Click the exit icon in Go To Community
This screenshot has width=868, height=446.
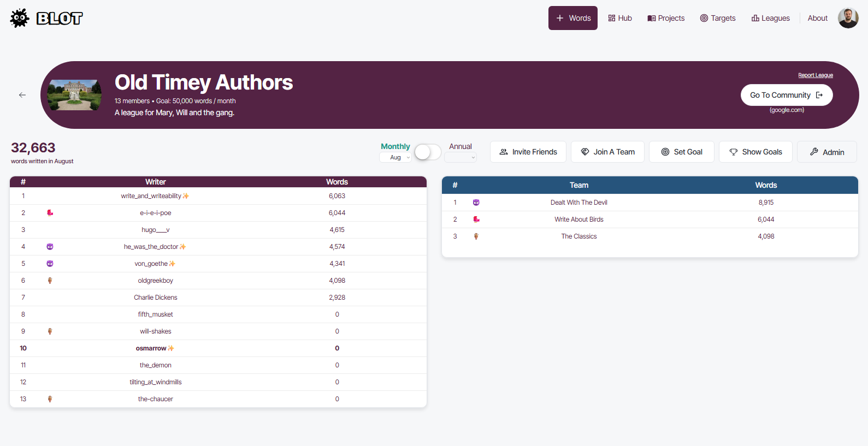point(819,95)
